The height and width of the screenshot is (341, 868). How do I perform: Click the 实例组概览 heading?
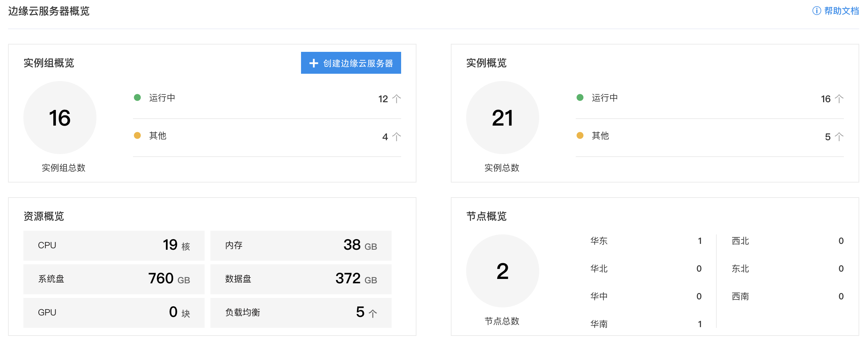(x=49, y=63)
